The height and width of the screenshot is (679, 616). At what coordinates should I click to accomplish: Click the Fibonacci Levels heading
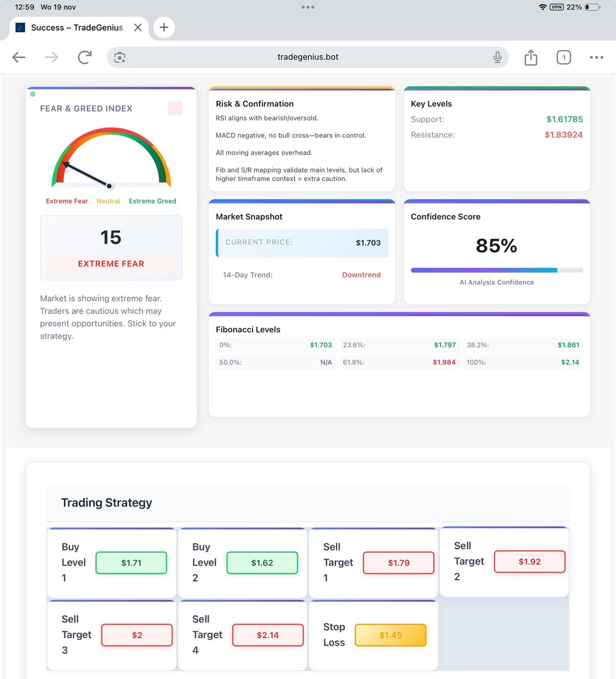pyautogui.click(x=248, y=329)
